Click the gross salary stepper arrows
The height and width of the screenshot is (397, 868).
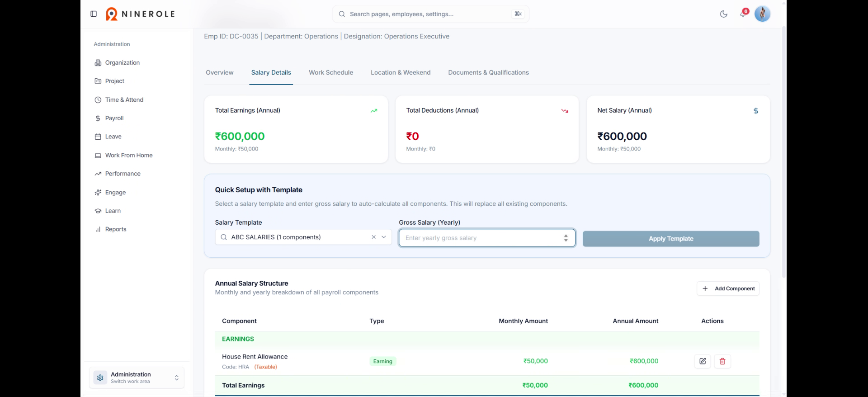(x=566, y=238)
